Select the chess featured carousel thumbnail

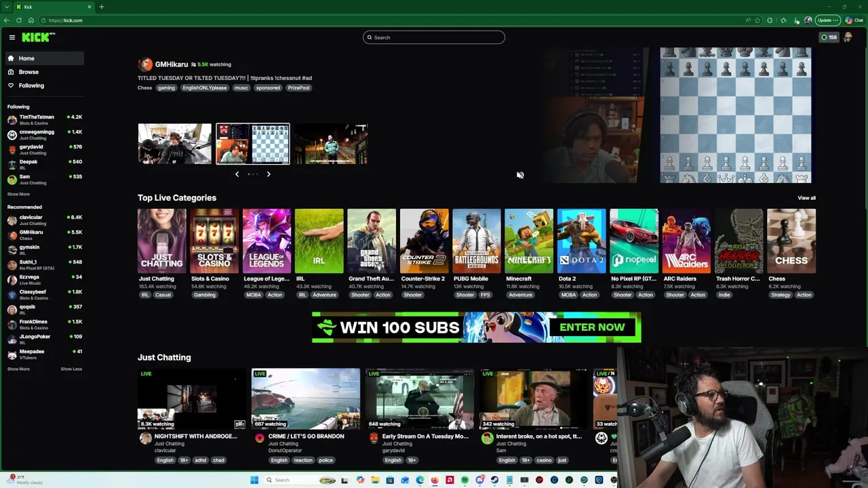click(253, 144)
